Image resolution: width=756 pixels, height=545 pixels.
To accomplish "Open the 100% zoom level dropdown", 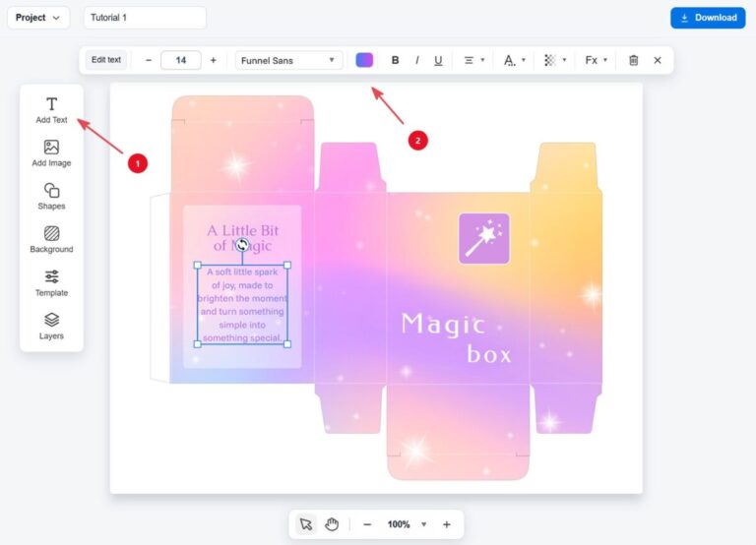I will (407, 524).
